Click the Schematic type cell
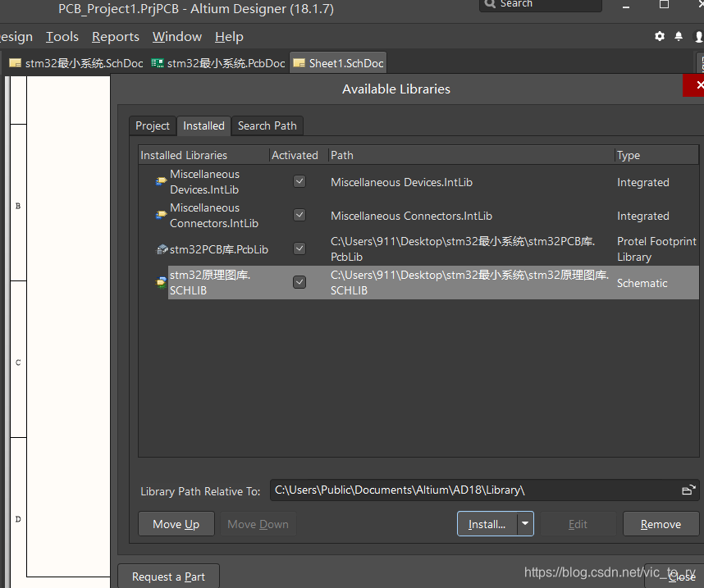 pos(642,283)
